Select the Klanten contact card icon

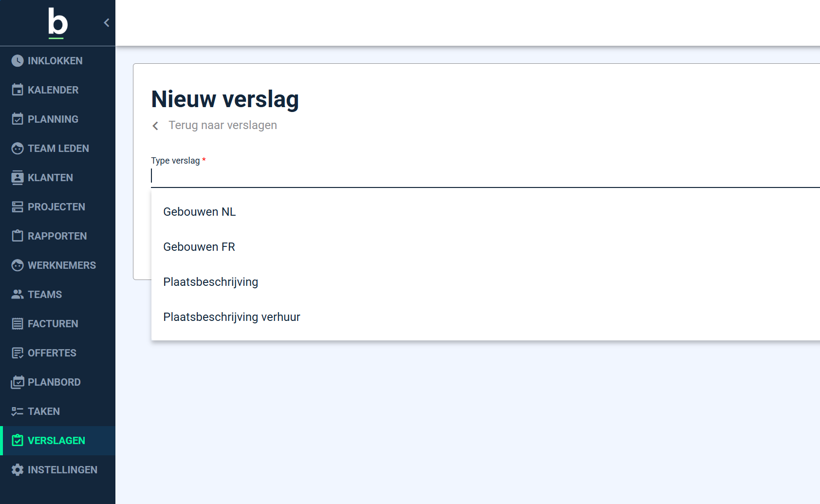click(18, 178)
